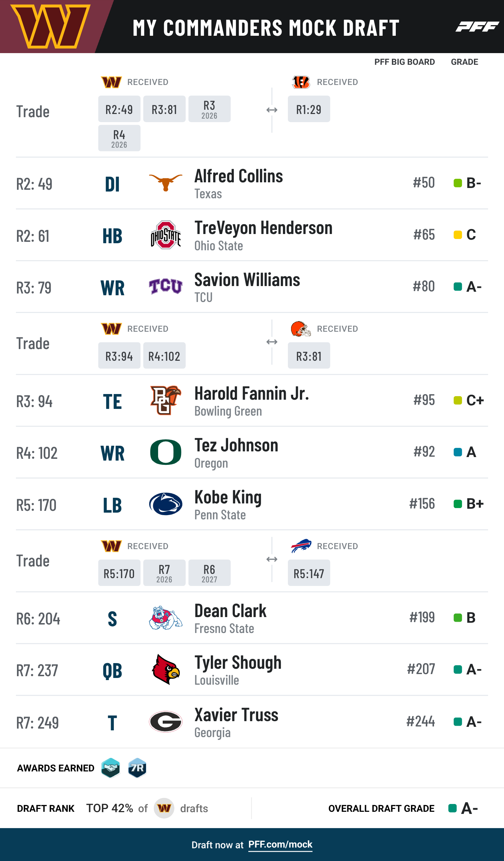Click the Ohio State logo

(x=166, y=235)
